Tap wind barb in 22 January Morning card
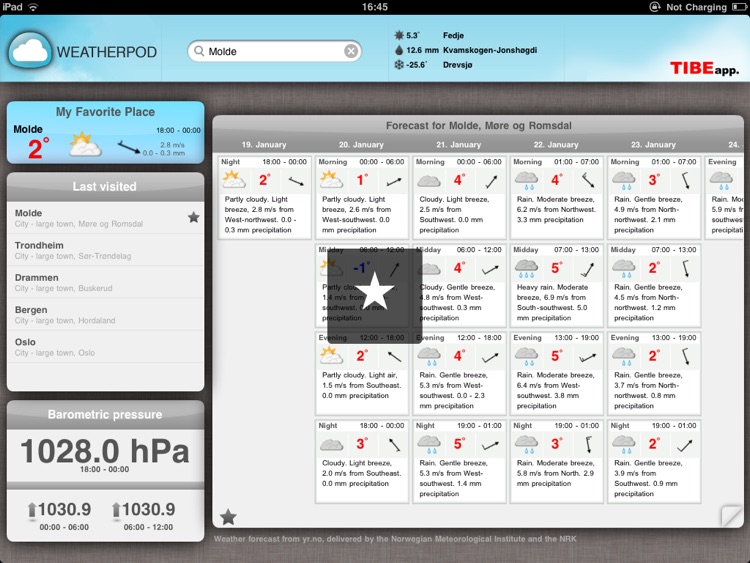Viewport: 750px width, 563px height. coord(588,180)
